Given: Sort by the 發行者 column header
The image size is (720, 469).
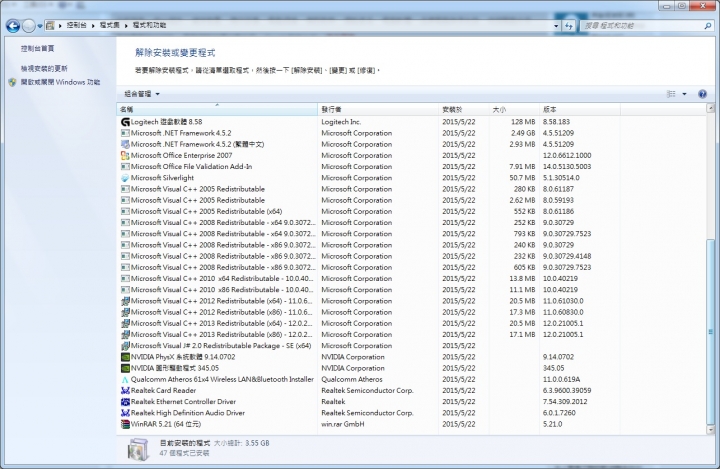Looking at the screenshot, I should [x=378, y=109].
